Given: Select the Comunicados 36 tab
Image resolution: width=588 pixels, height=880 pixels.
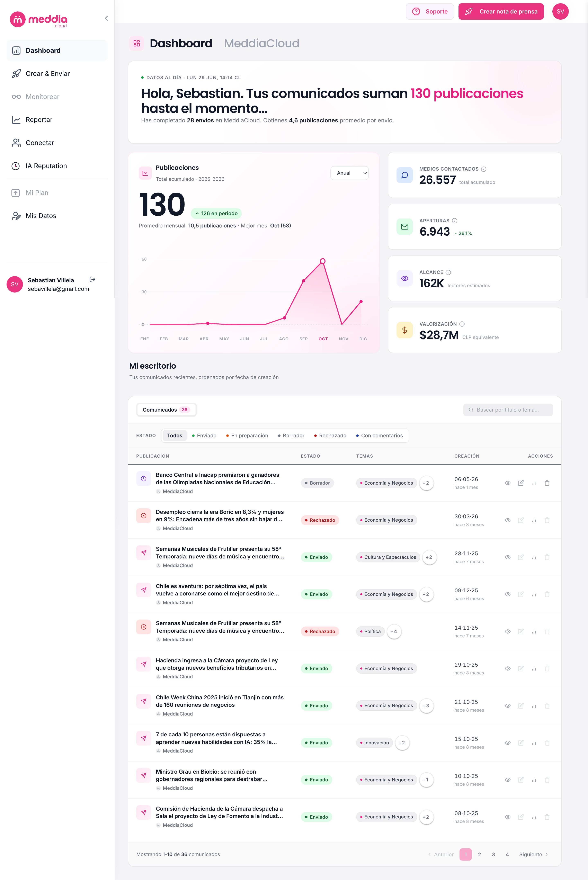Looking at the screenshot, I should tap(166, 410).
